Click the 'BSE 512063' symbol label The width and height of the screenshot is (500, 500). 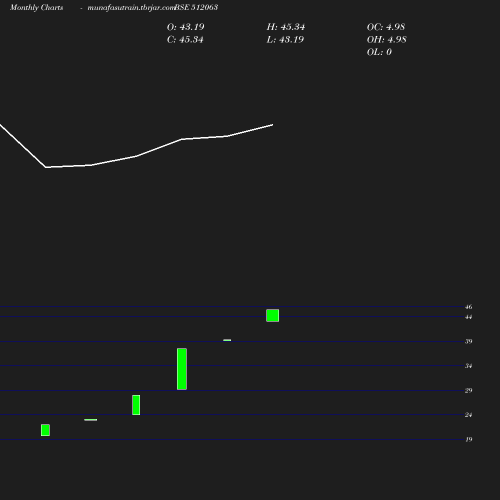point(196,7)
